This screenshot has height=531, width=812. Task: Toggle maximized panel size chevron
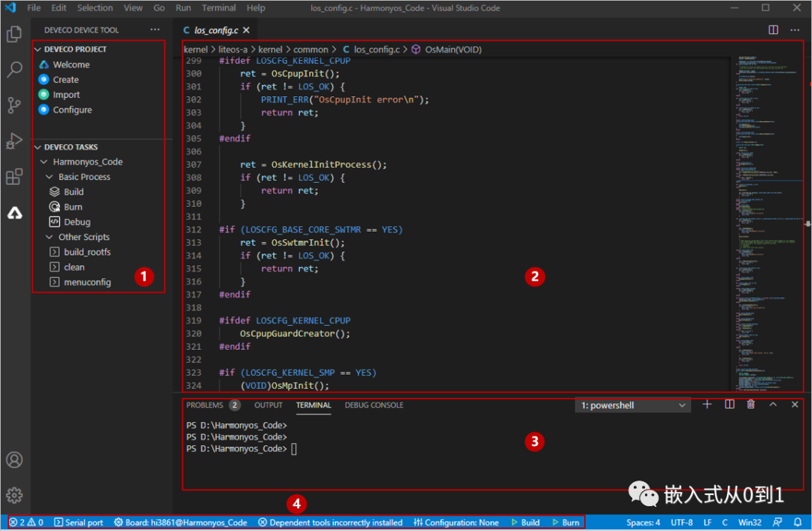[x=773, y=405]
